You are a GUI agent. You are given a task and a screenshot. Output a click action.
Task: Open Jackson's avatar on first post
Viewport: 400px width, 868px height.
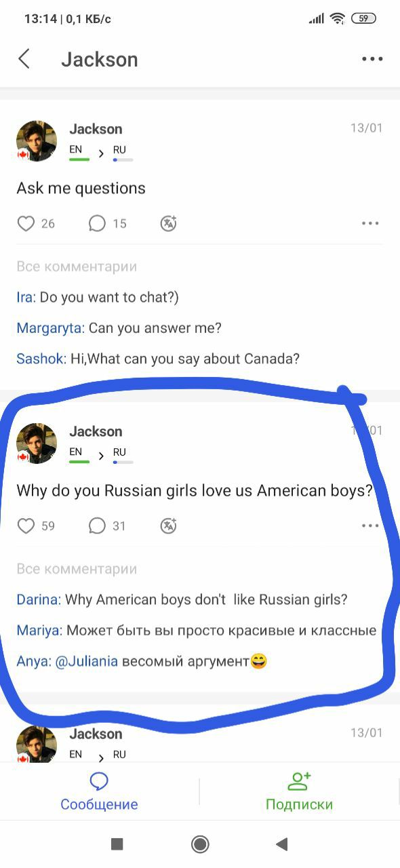[x=37, y=141]
